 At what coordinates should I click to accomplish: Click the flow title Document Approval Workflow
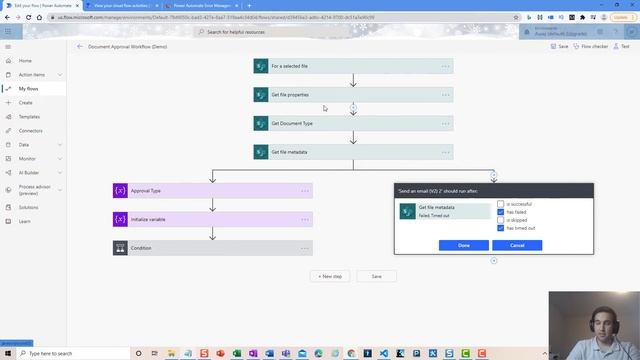127,47
